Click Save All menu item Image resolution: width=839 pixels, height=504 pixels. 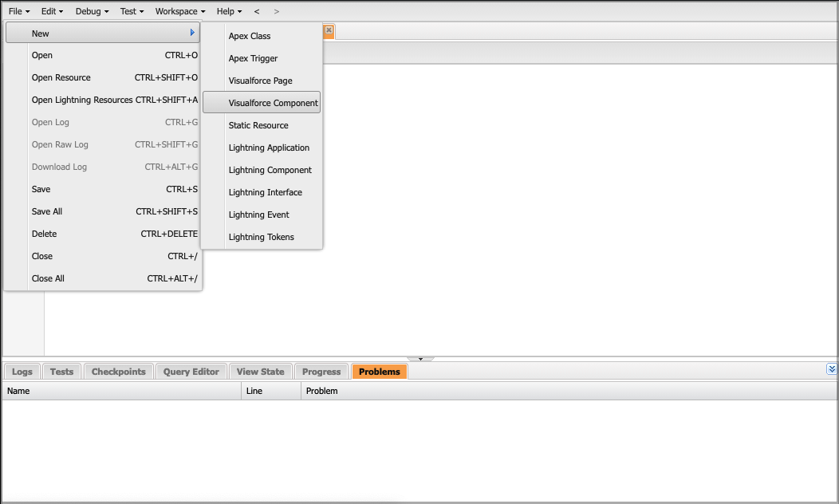point(103,211)
